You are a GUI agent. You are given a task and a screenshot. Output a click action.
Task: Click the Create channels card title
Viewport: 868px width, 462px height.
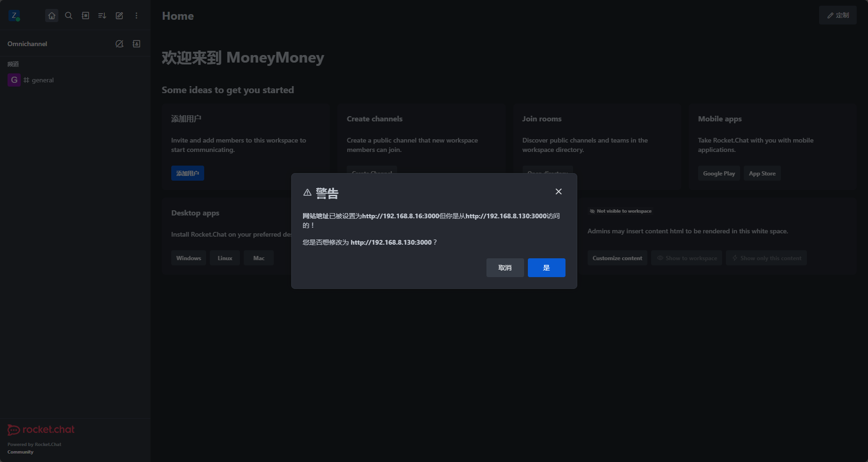[374, 119]
